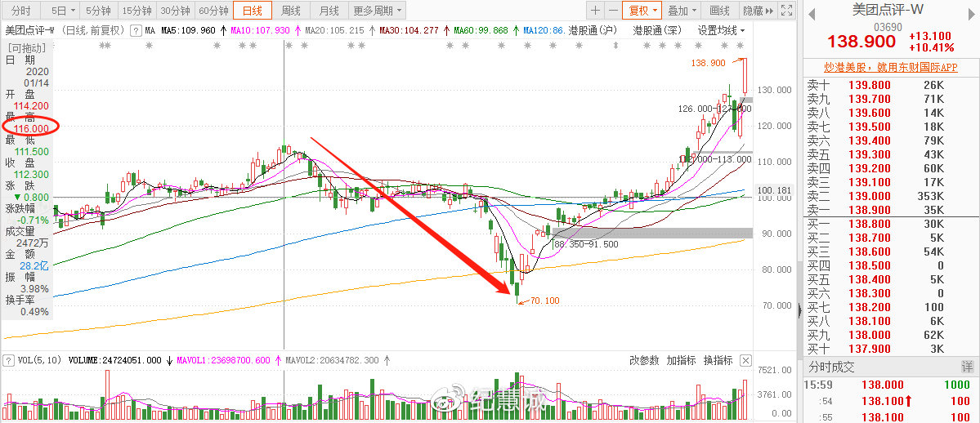This screenshot has height=423, width=980.
Task: Click the [可拖动] draggable info panel label
Action: tap(25, 48)
